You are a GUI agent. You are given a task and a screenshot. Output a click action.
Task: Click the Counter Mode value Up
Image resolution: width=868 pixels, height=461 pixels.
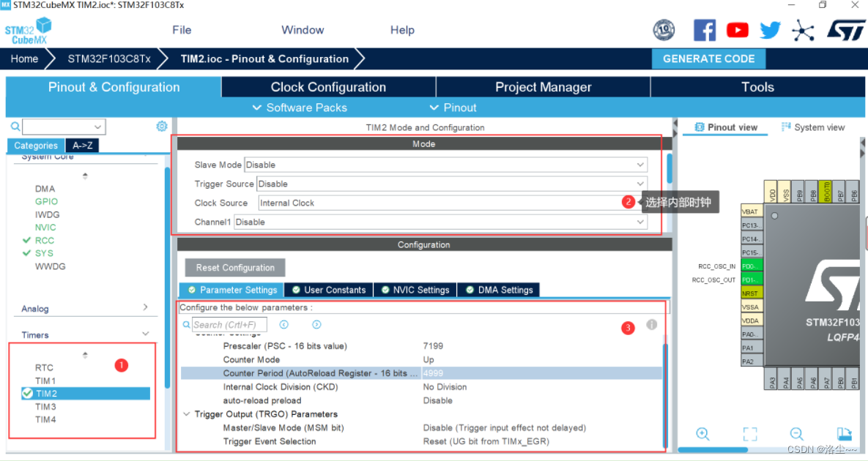click(x=429, y=360)
